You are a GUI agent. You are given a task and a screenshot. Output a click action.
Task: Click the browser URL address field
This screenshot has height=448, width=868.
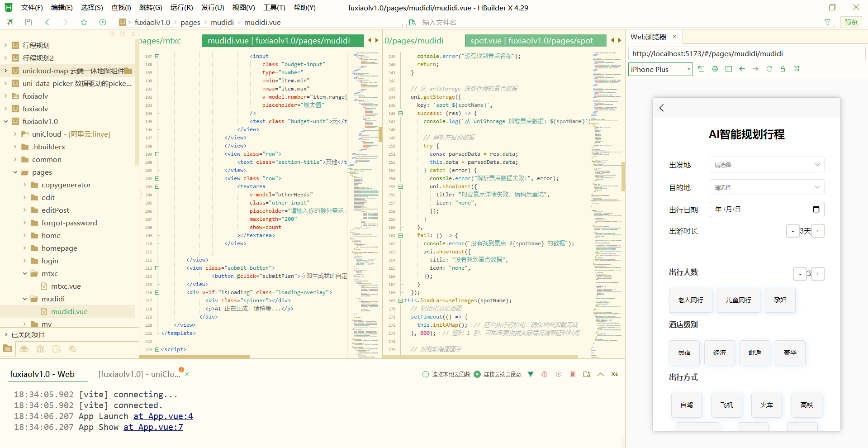(x=746, y=53)
